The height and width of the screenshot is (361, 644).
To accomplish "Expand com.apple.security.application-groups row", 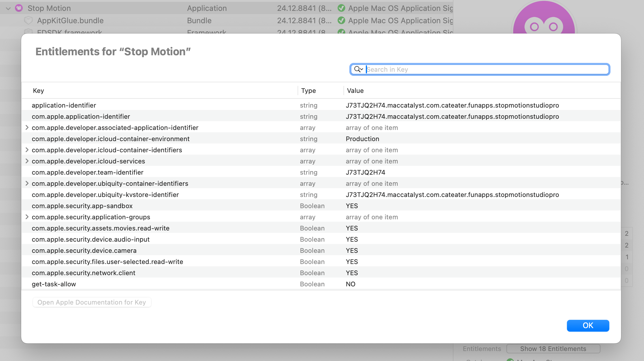I will click(x=27, y=217).
